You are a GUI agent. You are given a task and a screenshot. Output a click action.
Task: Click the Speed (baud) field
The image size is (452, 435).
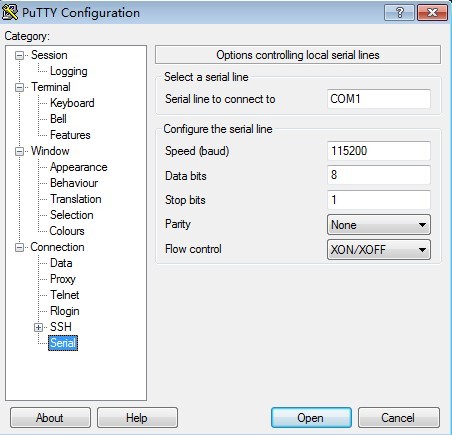click(379, 151)
